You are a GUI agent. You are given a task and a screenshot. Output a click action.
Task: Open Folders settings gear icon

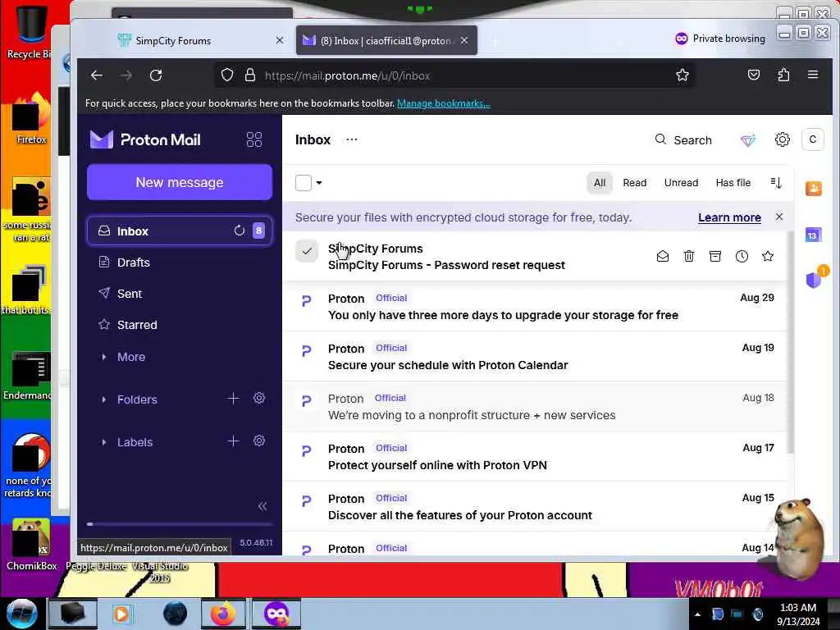(258, 398)
